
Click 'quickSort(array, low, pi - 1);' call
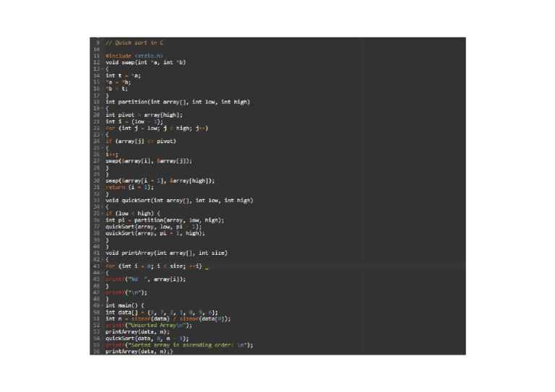point(154,227)
